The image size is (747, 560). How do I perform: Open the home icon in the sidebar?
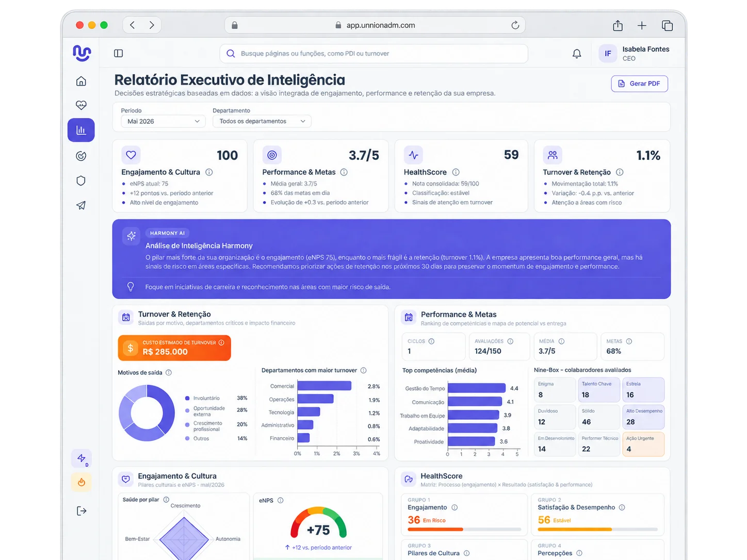pos(81,81)
